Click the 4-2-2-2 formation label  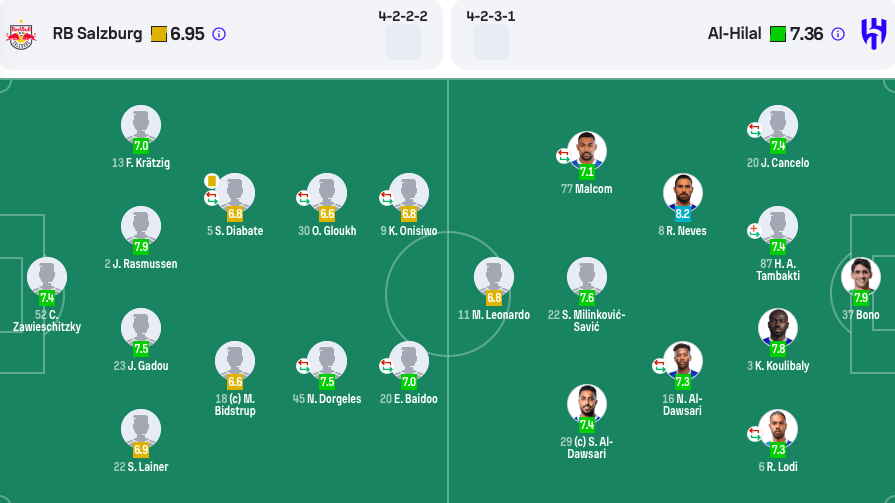pyautogui.click(x=403, y=16)
